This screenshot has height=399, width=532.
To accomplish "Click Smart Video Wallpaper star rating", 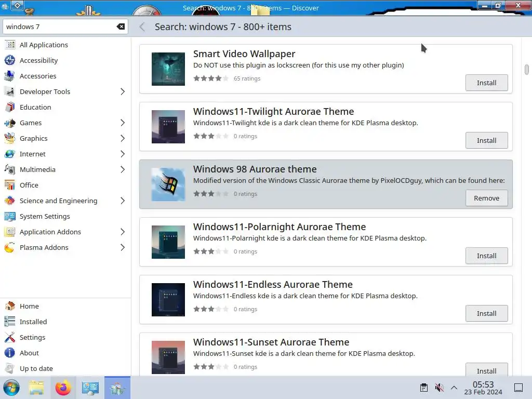I will click(x=211, y=78).
